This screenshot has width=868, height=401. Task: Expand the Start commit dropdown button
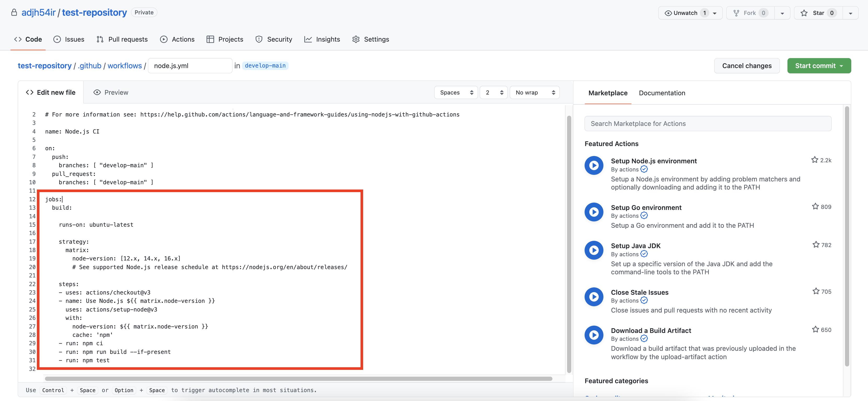click(819, 65)
